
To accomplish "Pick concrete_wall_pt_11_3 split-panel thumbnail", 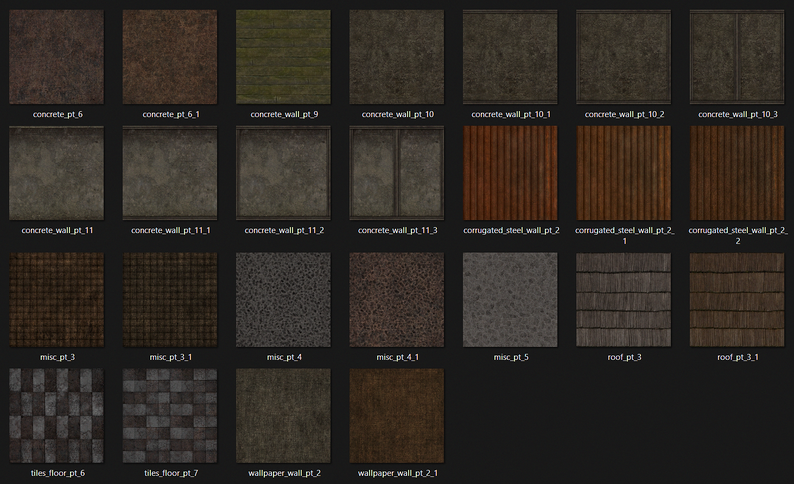I will [396, 173].
